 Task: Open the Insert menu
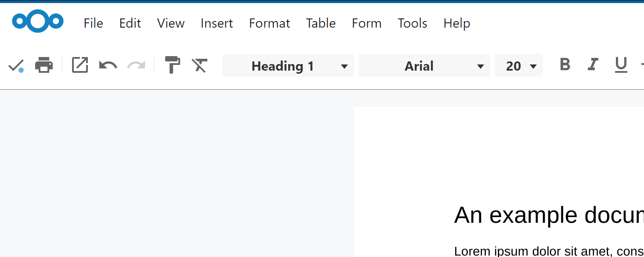pyautogui.click(x=217, y=23)
